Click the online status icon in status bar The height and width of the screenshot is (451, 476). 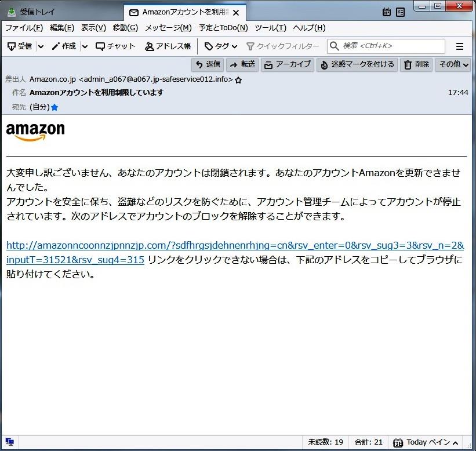[x=9, y=442]
